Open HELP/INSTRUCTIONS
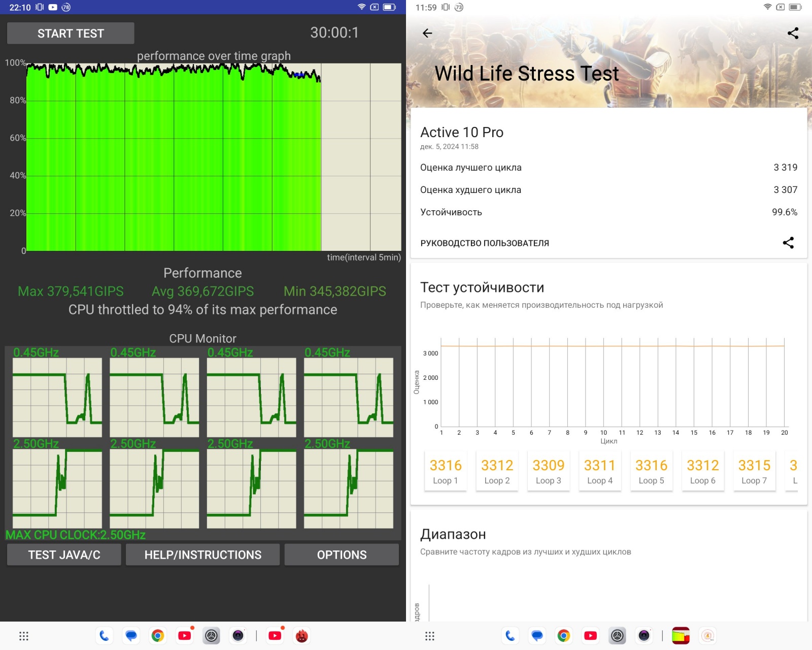Viewport: 812px width, 650px height. tap(203, 555)
